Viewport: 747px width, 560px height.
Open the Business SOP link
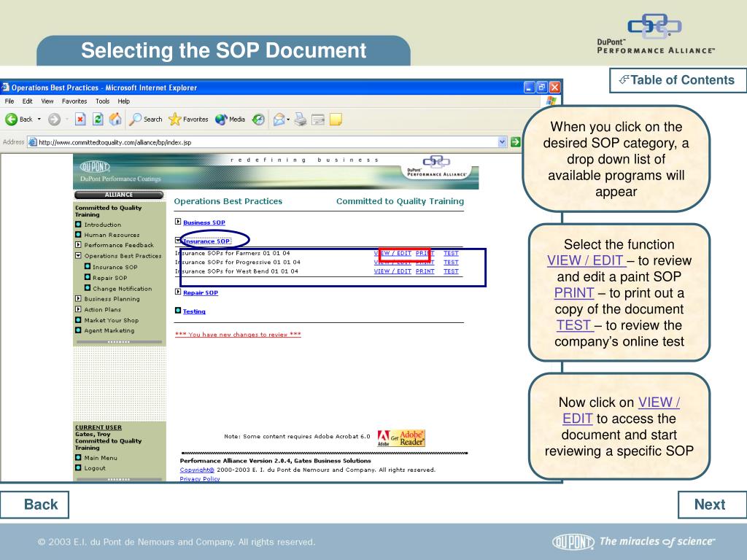click(204, 222)
